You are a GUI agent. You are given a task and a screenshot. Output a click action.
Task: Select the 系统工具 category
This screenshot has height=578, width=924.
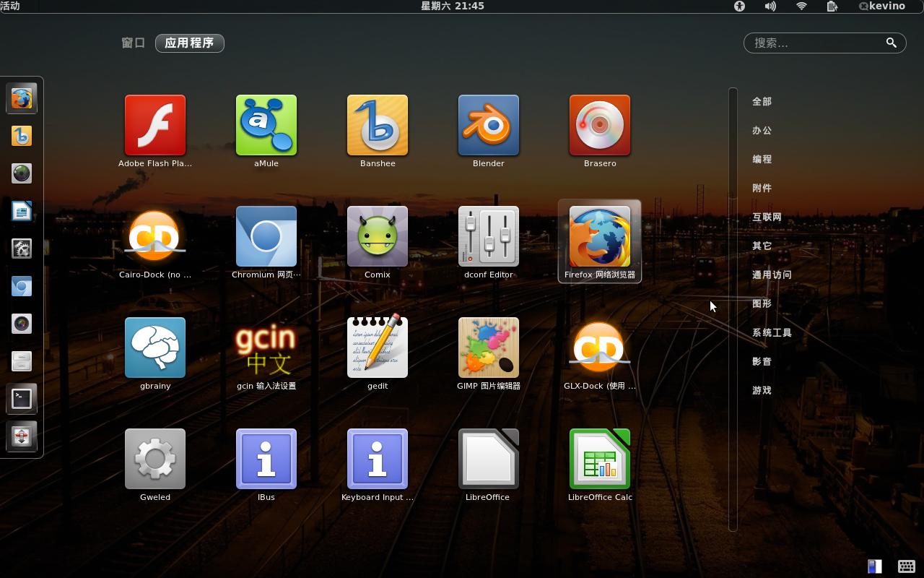click(772, 332)
